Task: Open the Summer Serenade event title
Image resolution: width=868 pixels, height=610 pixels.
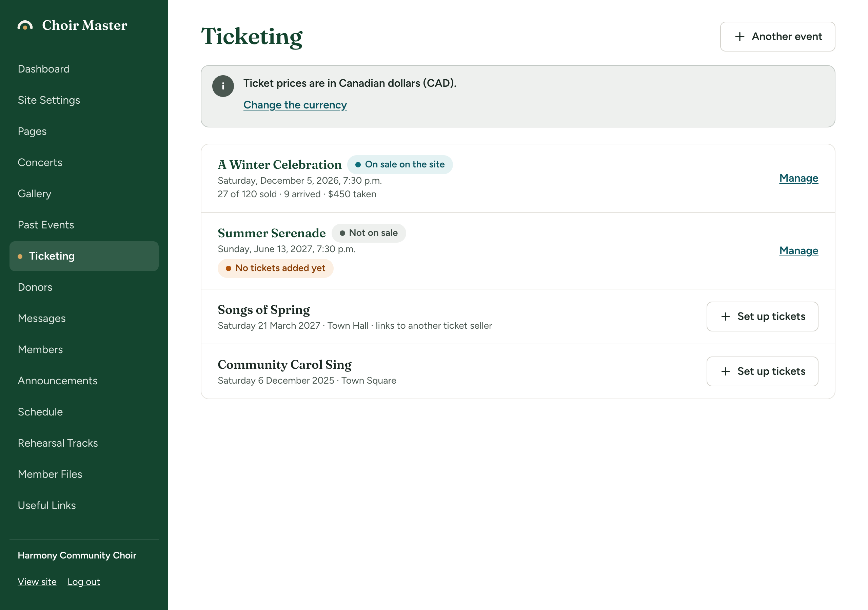Action: point(272,233)
